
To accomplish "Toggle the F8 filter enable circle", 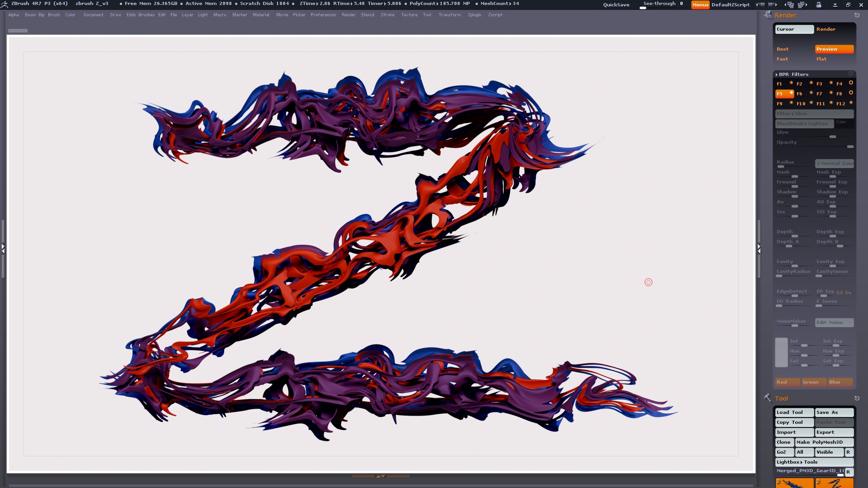I will click(851, 93).
